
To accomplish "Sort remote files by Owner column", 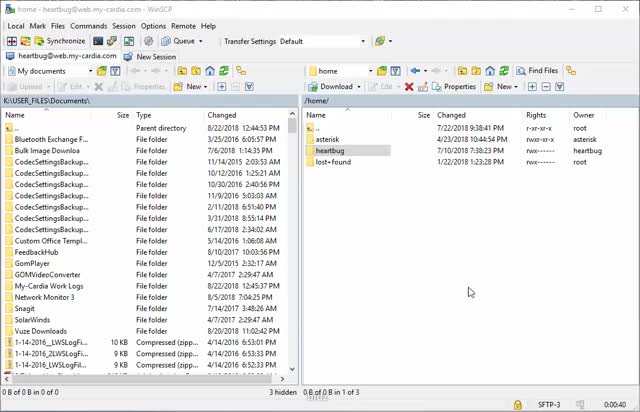I will (587, 115).
